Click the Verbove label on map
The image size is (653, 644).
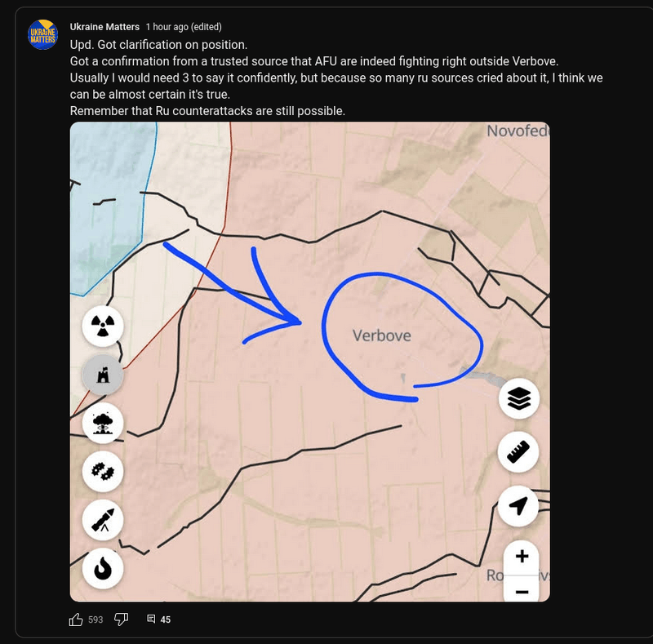(x=382, y=335)
